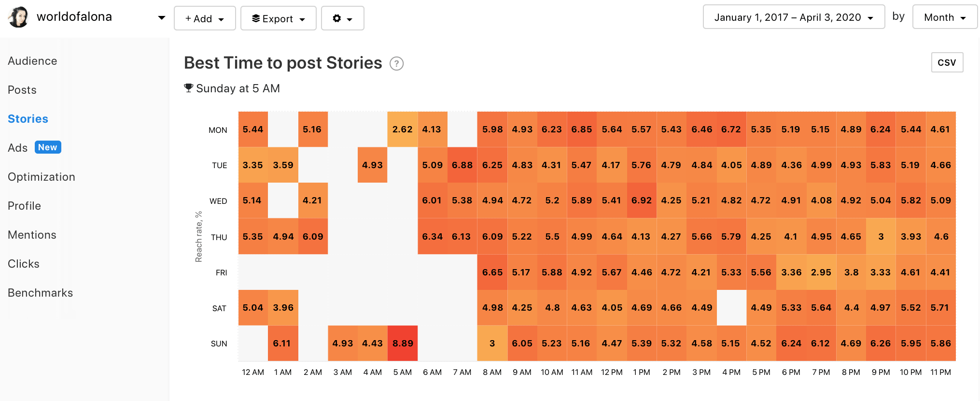The height and width of the screenshot is (401, 980).
Task: Download data with CSV button
Action: (947, 62)
